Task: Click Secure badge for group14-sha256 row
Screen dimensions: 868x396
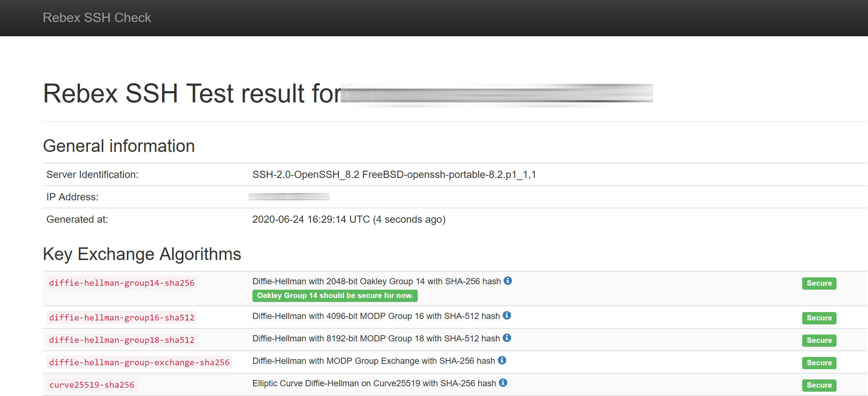Action: [819, 283]
